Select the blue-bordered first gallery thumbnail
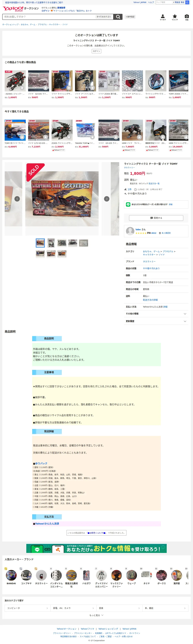 [x=40, y=243]
